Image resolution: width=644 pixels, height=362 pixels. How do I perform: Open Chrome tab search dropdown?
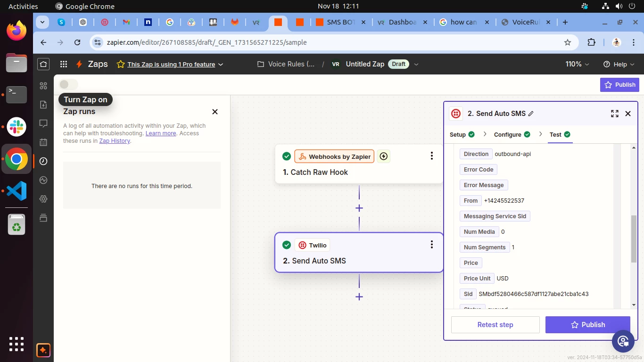coord(42,22)
